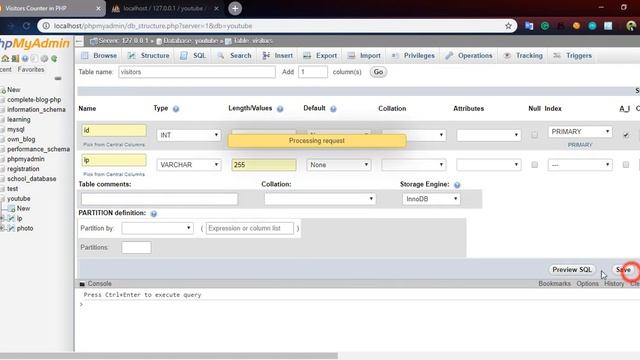Click help icon next to Length/Values header
The width and height of the screenshot is (640, 360).
click(x=280, y=109)
